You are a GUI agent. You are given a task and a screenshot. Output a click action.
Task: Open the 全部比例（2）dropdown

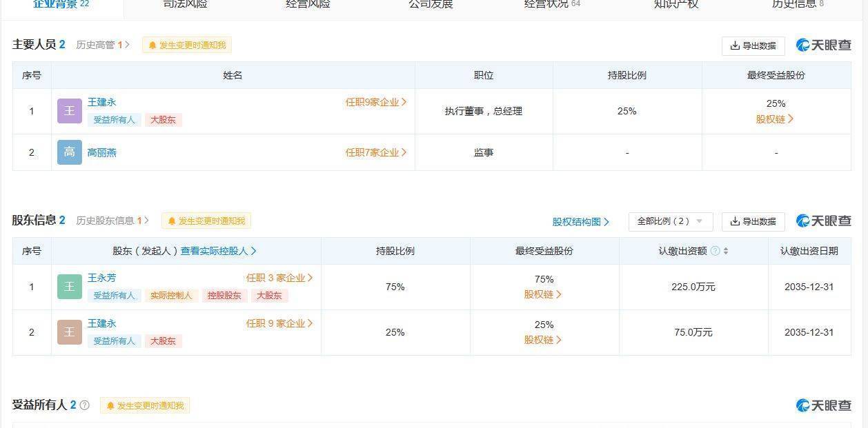(671, 221)
